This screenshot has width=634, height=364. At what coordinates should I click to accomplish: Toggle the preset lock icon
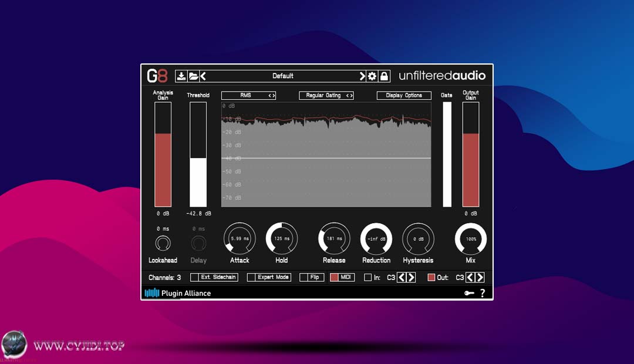click(384, 76)
